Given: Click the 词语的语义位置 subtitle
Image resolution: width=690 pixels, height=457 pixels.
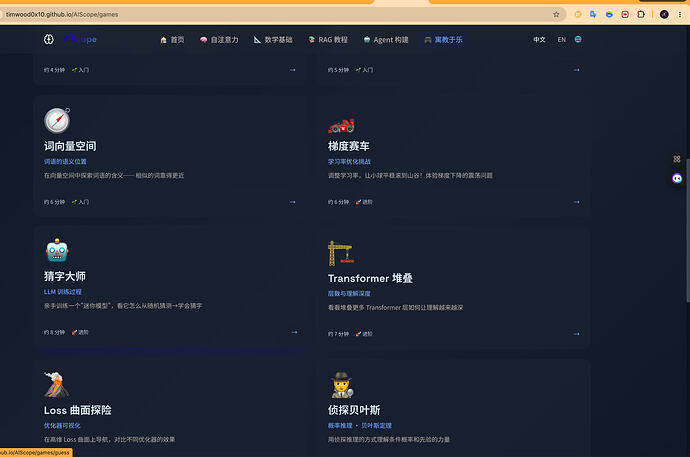Looking at the screenshot, I should 65,161.
